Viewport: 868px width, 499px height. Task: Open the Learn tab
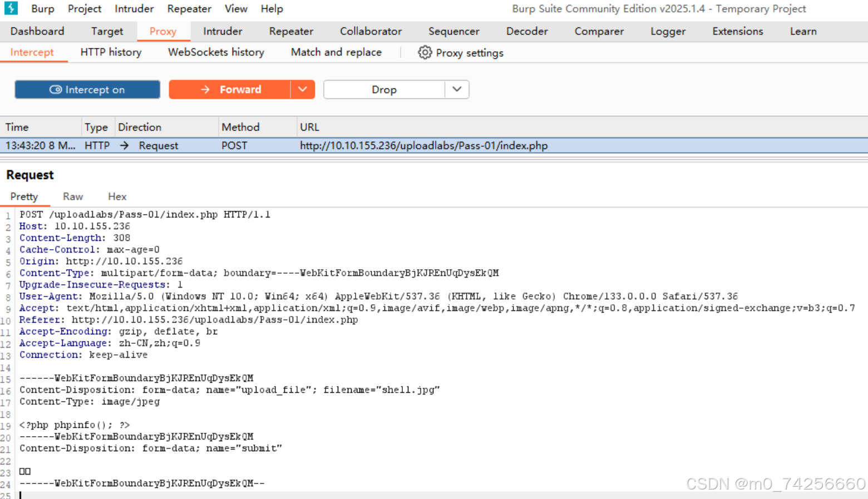tap(803, 31)
